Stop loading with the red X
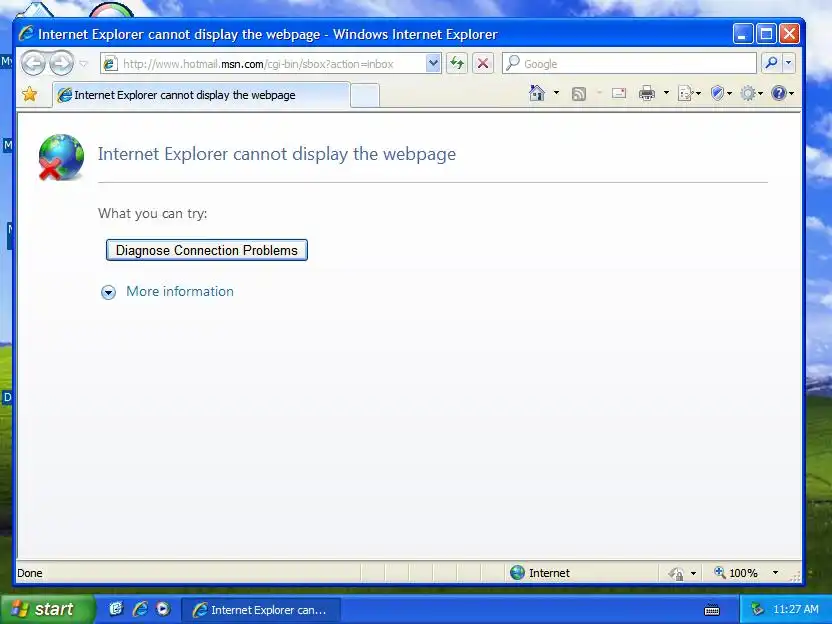The height and width of the screenshot is (624, 832). [x=483, y=64]
